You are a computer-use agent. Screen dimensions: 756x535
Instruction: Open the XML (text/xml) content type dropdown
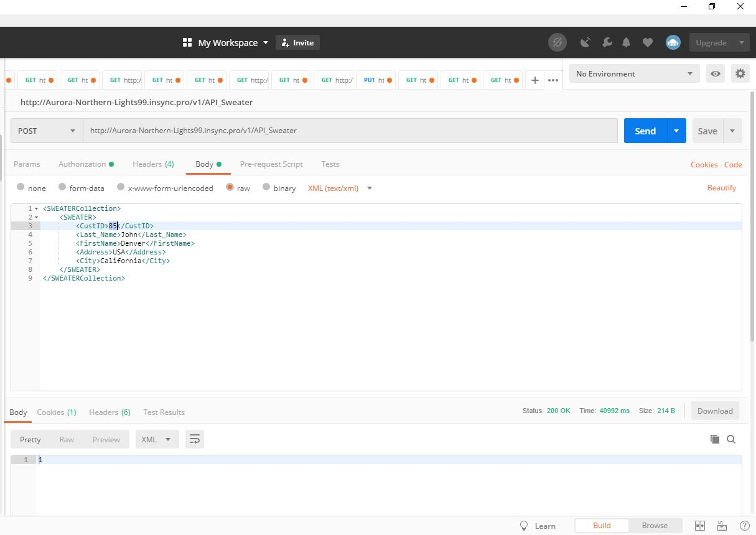(340, 188)
